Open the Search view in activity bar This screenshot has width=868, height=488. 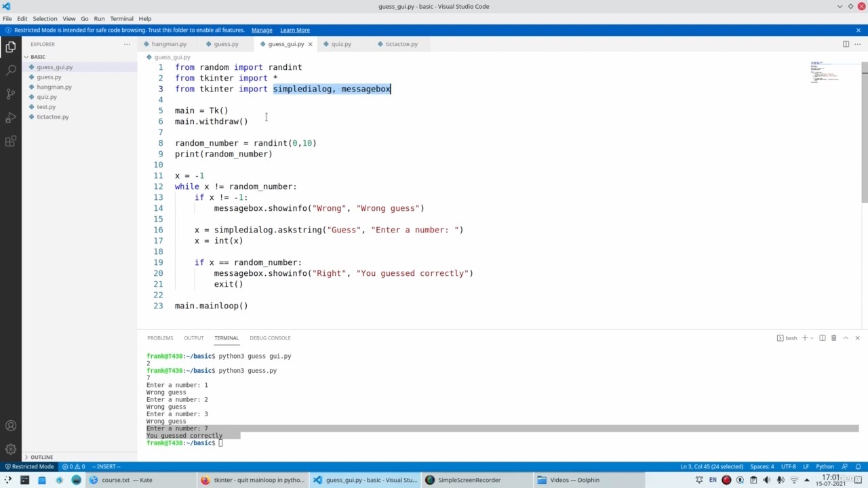point(11,70)
